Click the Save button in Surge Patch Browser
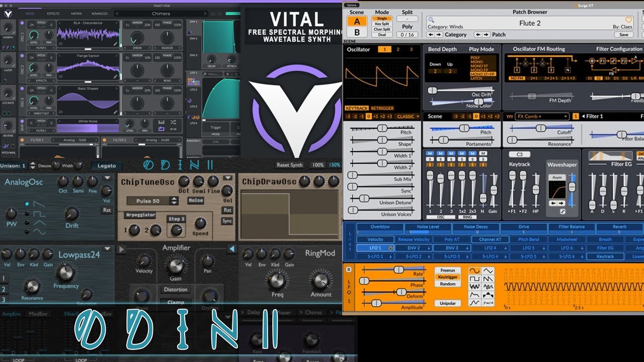 (624, 35)
